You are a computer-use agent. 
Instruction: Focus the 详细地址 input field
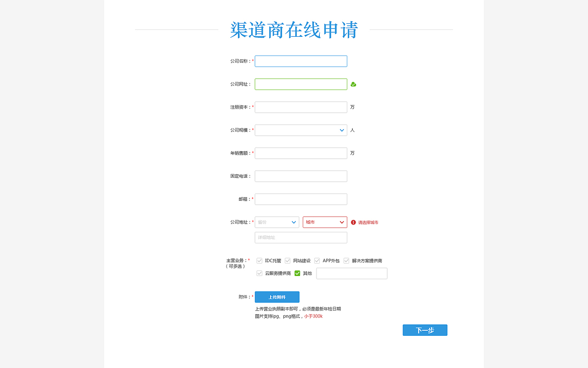point(301,237)
